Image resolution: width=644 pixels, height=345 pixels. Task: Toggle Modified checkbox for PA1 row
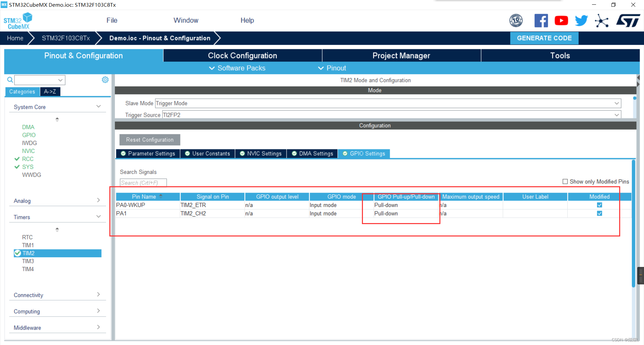[599, 213]
